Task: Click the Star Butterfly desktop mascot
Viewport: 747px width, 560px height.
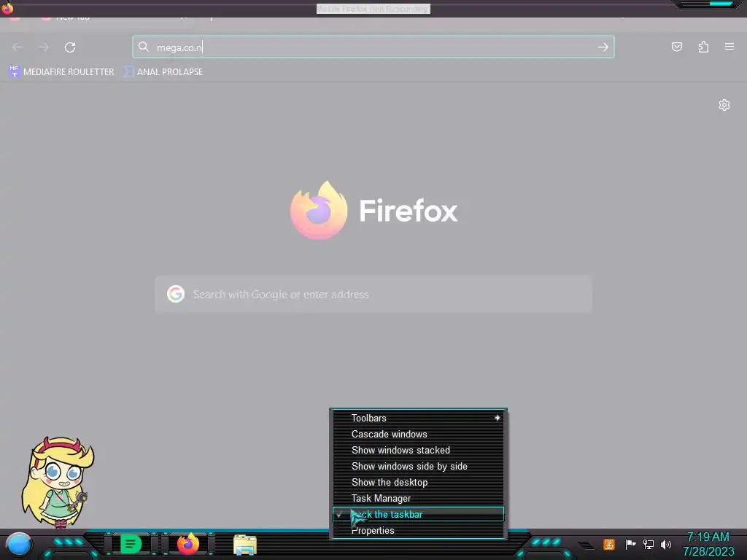Action: click(x=58, y=482)
